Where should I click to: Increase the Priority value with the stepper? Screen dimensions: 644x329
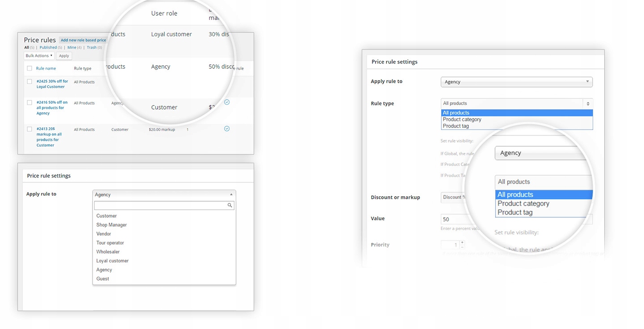(462, 243)
